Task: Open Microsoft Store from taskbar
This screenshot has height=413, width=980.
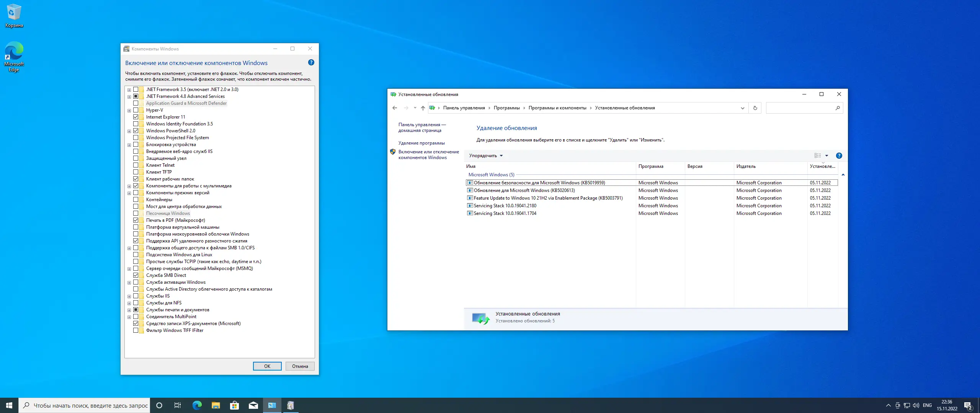Action: click(234, 405)
